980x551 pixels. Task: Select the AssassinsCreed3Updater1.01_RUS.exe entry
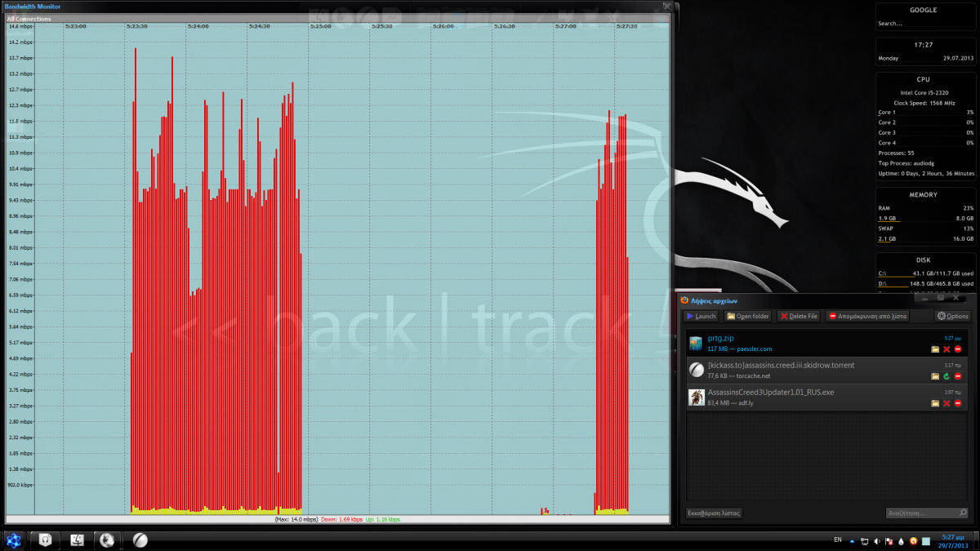771,393
